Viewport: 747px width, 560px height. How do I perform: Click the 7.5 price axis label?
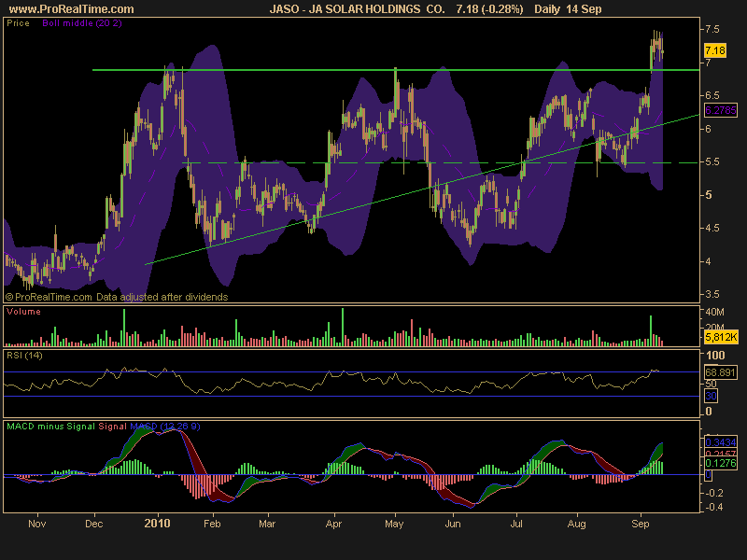712,30
